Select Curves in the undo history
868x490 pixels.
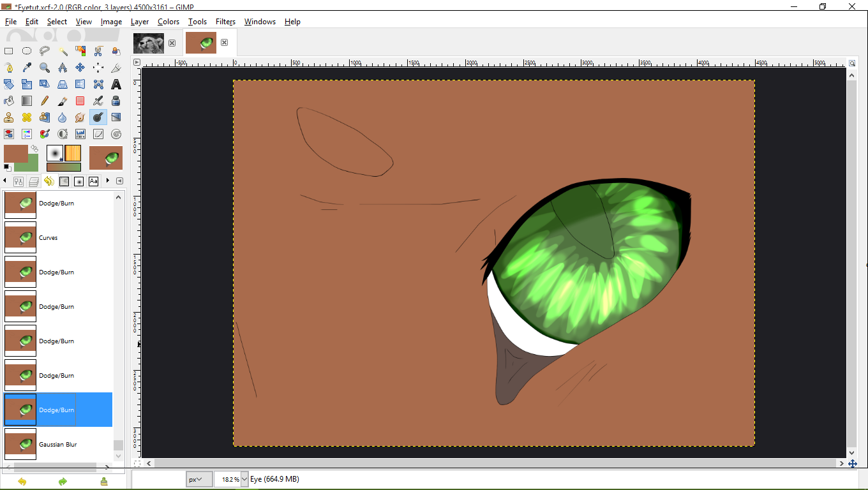58,237
